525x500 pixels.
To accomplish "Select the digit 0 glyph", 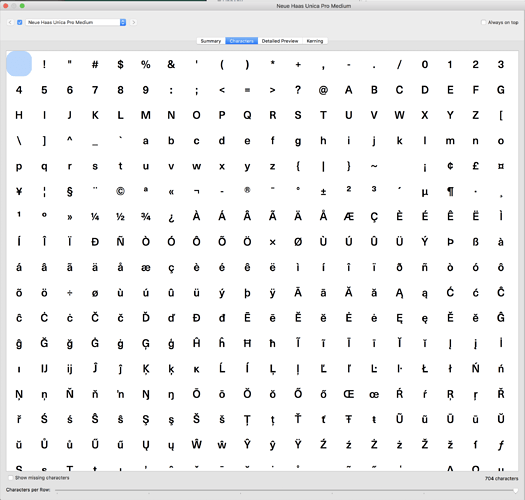I will coord(425,64).
